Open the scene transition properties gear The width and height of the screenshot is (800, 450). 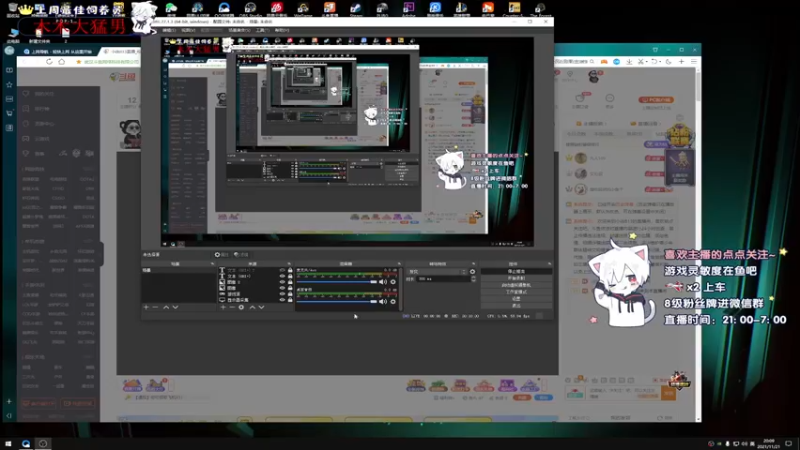(472, 271)
